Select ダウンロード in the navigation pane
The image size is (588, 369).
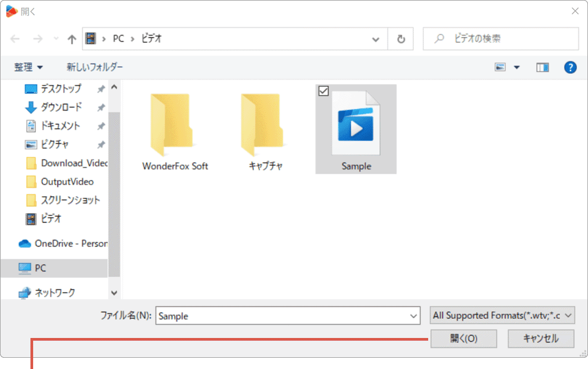point(61,107)
